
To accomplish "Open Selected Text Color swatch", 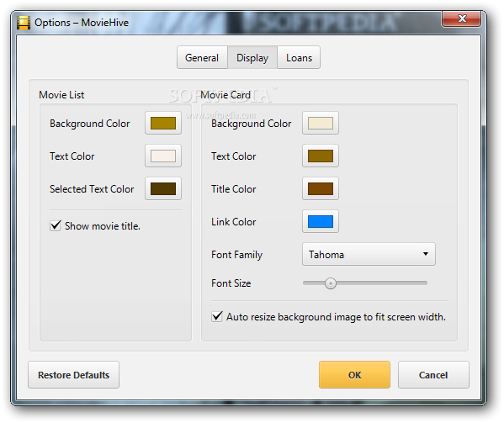I will pos(163,188).
